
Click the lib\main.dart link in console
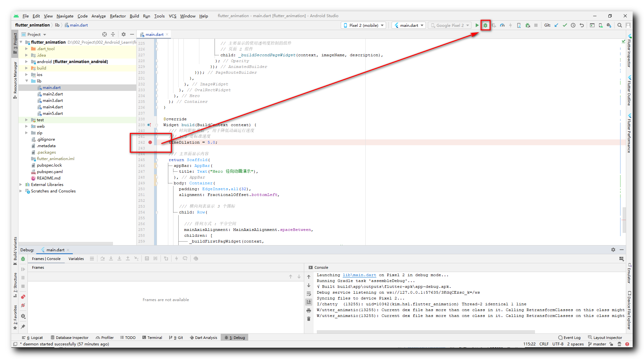(359, 275)
